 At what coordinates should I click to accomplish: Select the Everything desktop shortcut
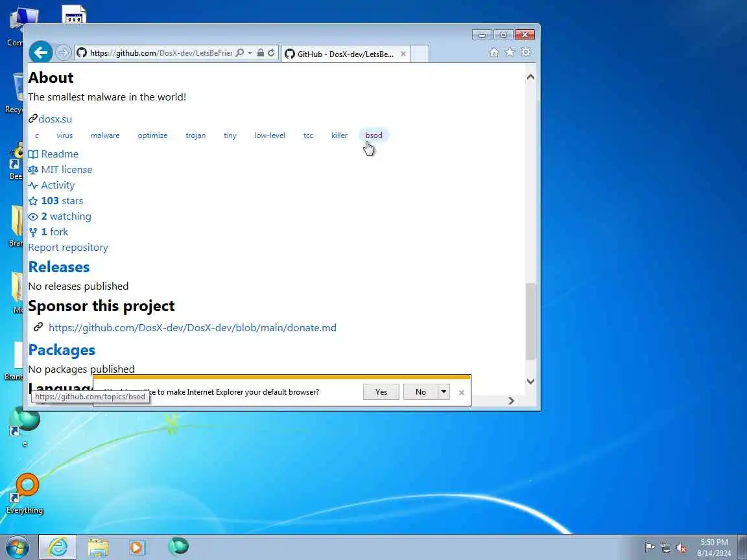point(25,495)
